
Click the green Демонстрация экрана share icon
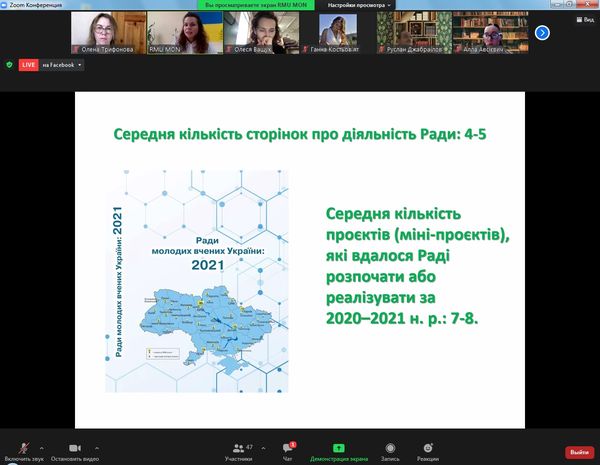coord(338,448)
